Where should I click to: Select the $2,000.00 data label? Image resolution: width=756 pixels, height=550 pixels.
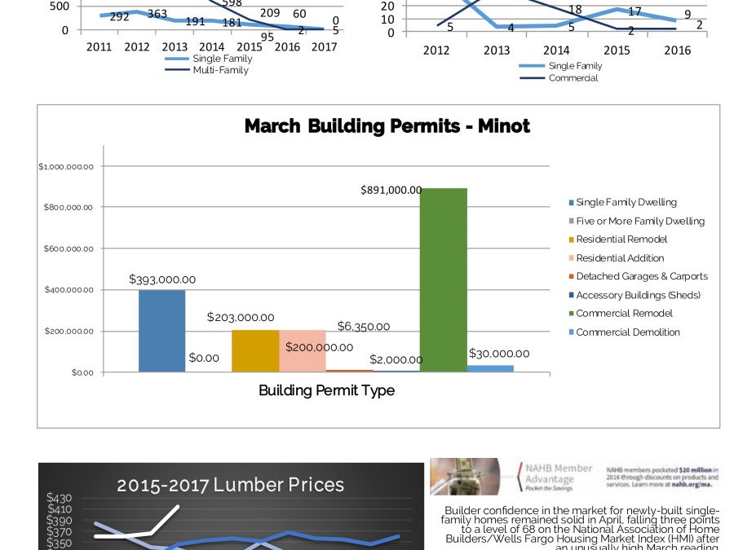coord(396,360)
